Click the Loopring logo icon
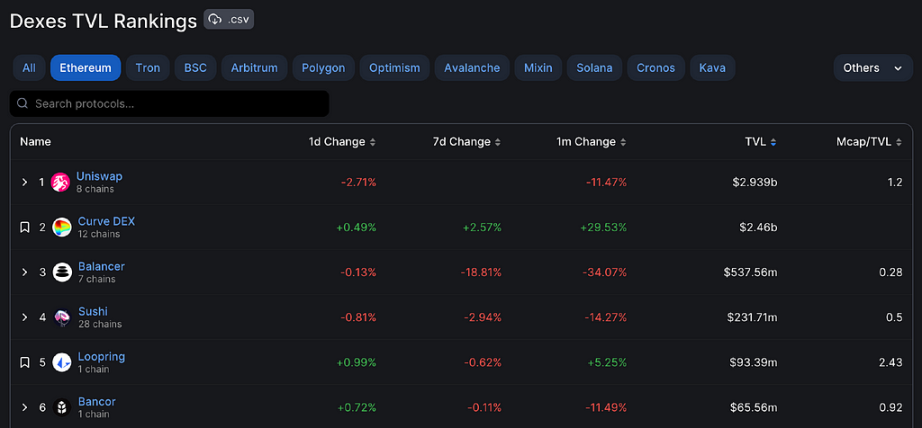 coord(62,362)
